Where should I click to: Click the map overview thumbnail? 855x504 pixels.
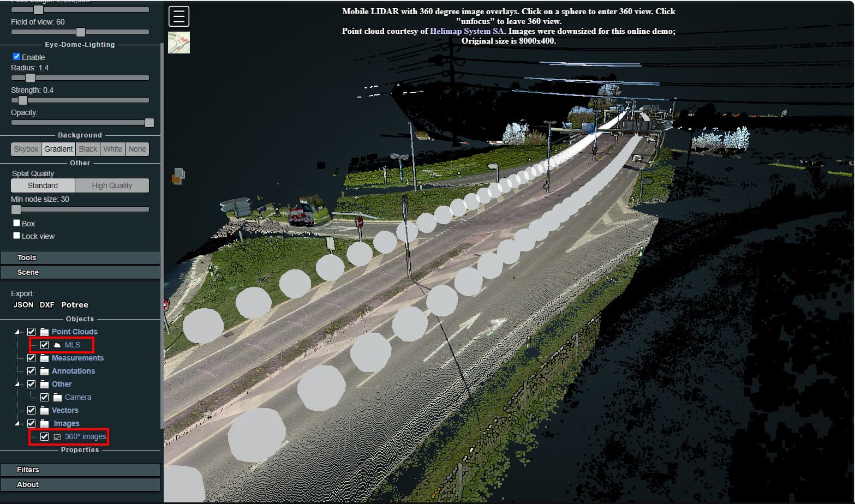tap(178, 42)
